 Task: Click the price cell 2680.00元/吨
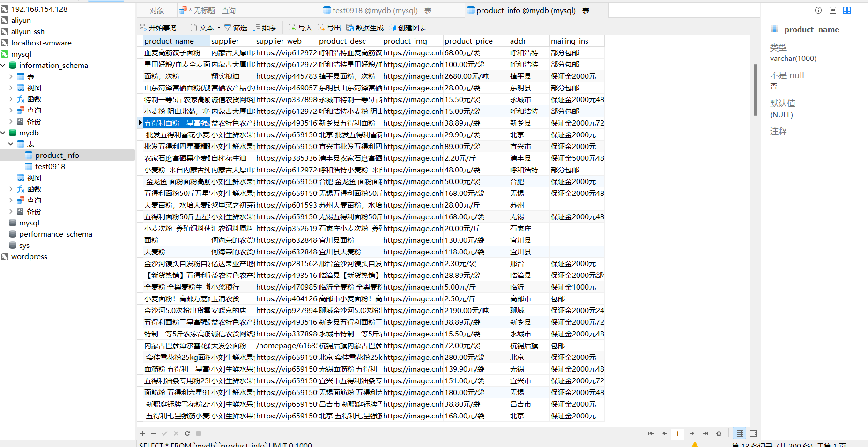click(476, 76)
